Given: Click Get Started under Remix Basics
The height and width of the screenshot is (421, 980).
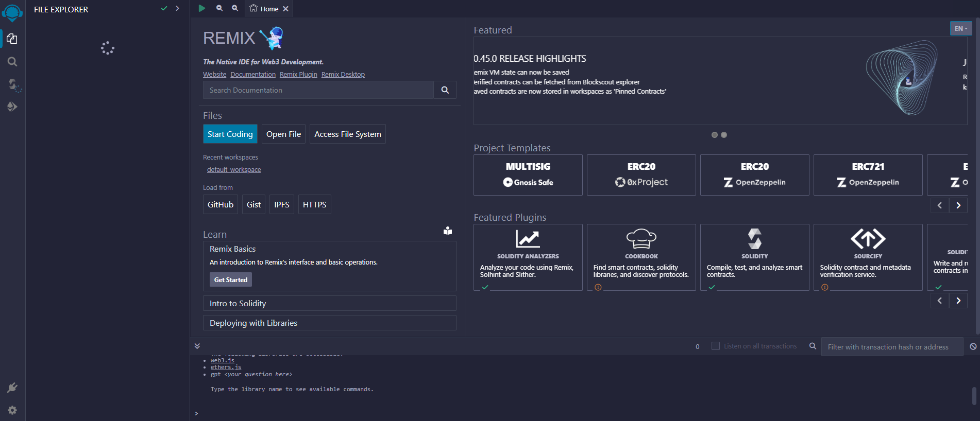Looking at the screenshot, I should [x=231, y=279].
